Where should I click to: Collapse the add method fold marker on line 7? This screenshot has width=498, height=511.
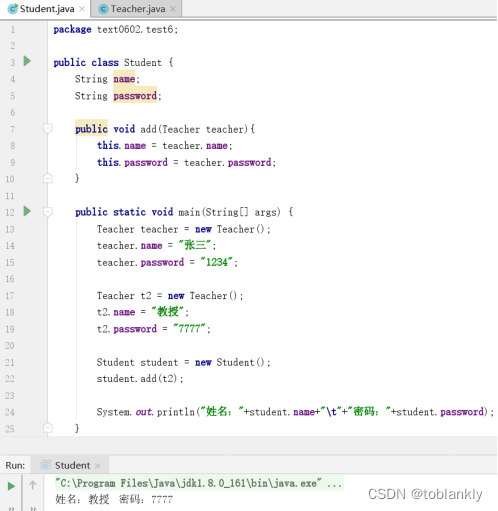tap(48, 129)
